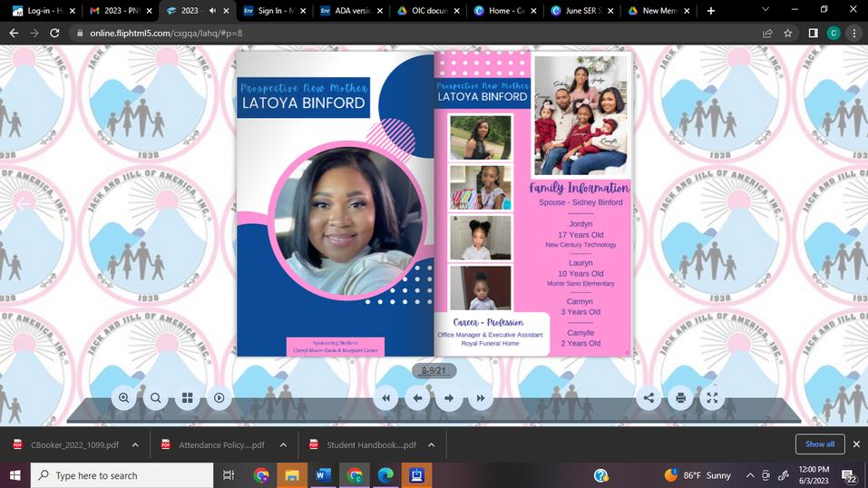Click Show all downloads button
Screen dimensions: 868x488
[820, 444]
